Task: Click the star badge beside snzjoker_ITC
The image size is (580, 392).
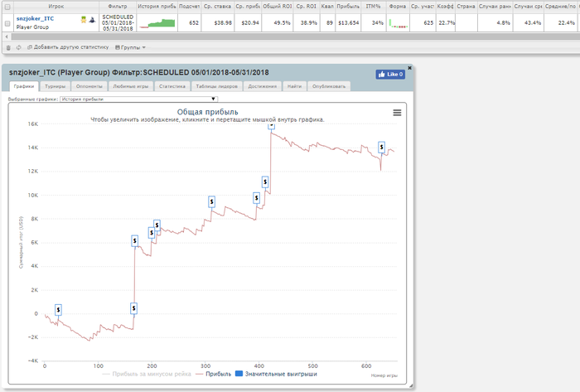Action: 84,20
